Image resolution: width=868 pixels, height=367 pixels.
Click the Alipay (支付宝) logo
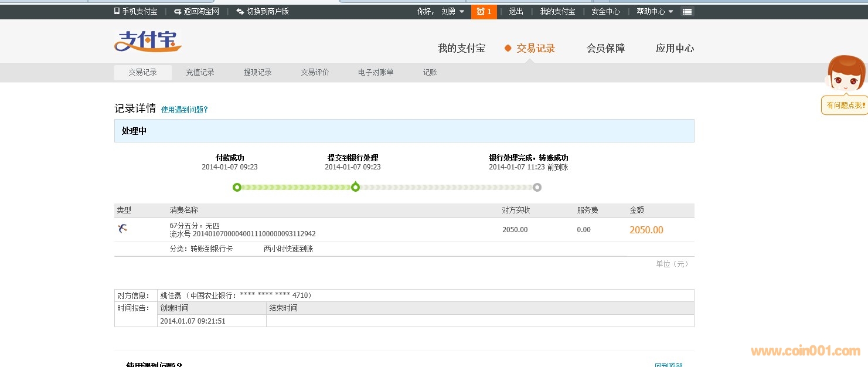tap(148, 42)
